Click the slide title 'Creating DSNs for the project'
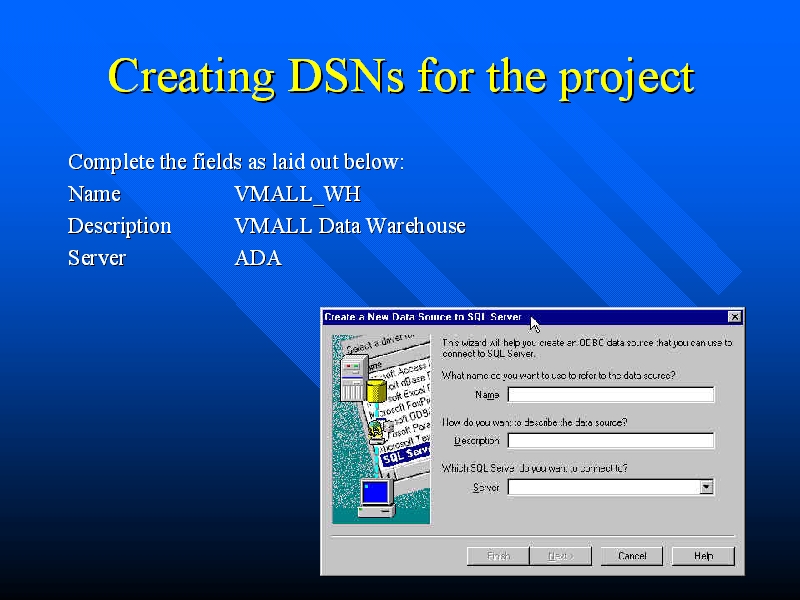800x600 pixels. coord(400,77)
